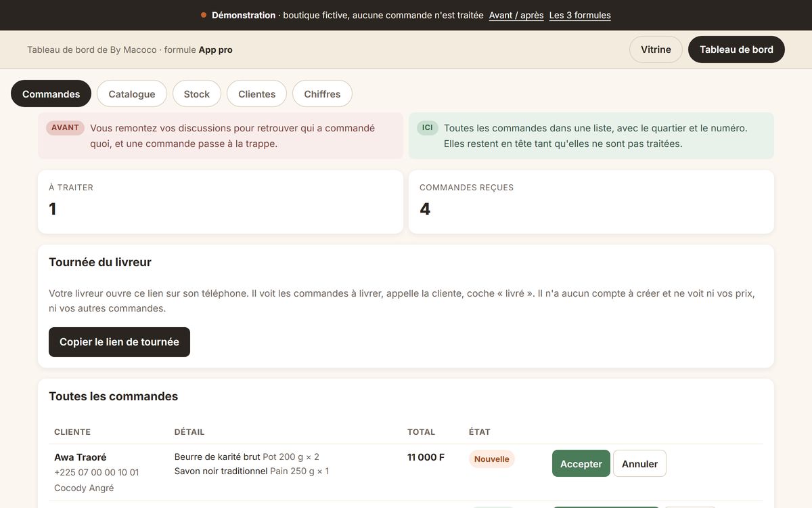Screen dimensions: 812x508
Task: Open the 'Avant / après' link
Action: pyautogui.click(x=516, y=15)
